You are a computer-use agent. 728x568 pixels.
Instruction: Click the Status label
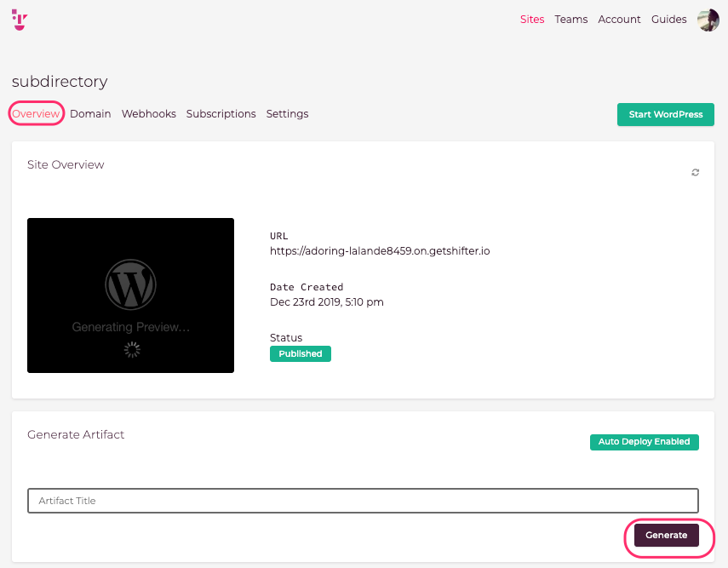(286, 337)
